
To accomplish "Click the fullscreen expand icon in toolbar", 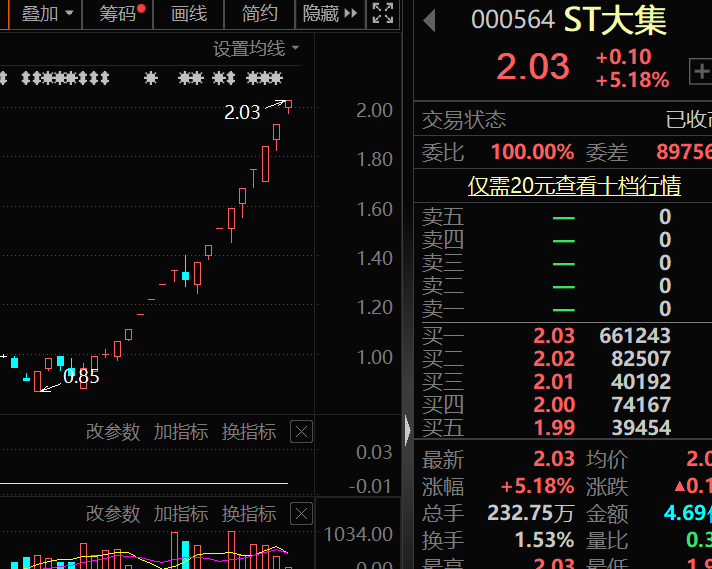I will pos(382,14).
